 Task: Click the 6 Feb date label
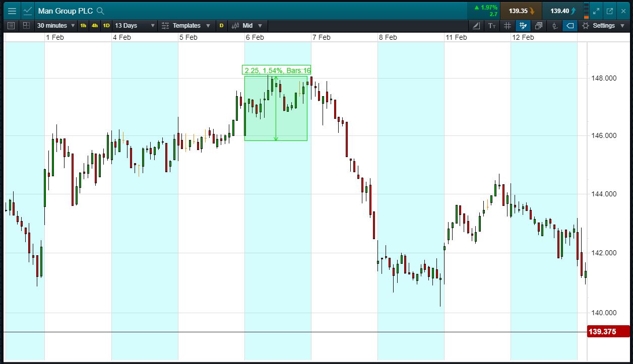point(255,37)
